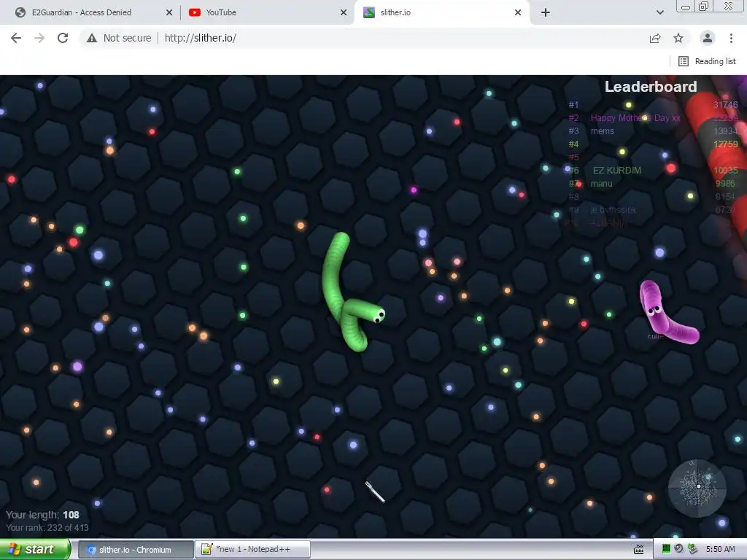Click 'Happy Mothers Day xx' leaderboard entry

coord(635,118)
